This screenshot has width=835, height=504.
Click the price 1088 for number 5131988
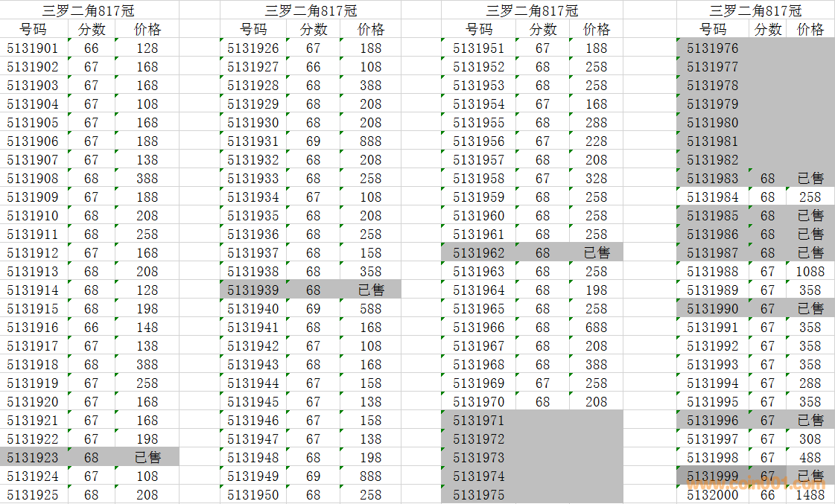810,272
